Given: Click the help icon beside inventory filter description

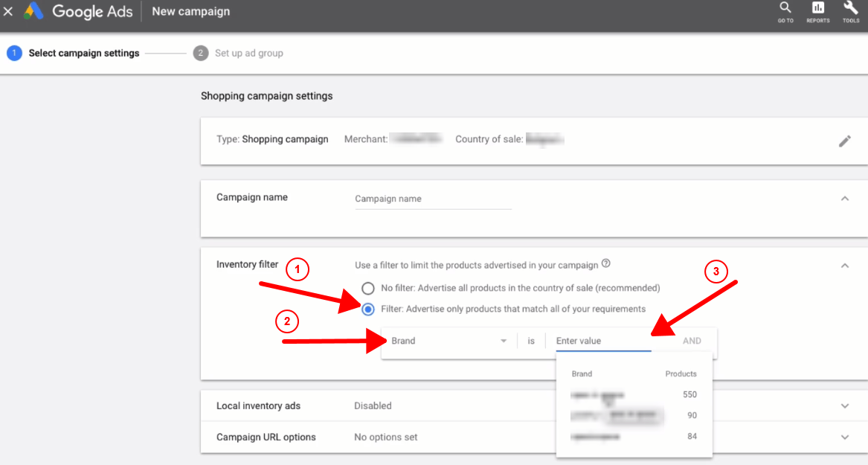Looking at the screenshot, I should [605, 263].
